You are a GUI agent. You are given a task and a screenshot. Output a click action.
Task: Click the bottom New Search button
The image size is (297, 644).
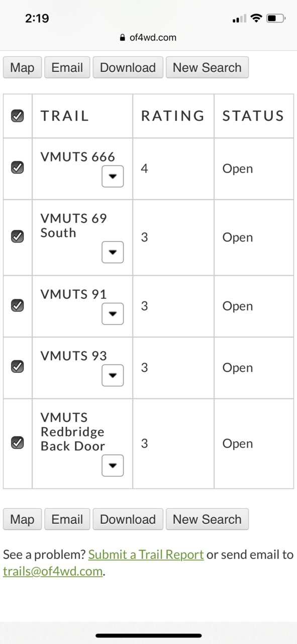tap(207, 519)
